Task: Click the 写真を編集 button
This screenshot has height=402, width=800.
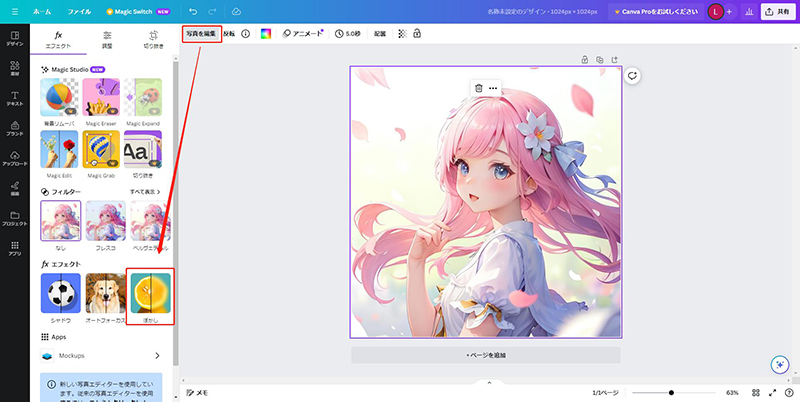Action: (202, 34)
